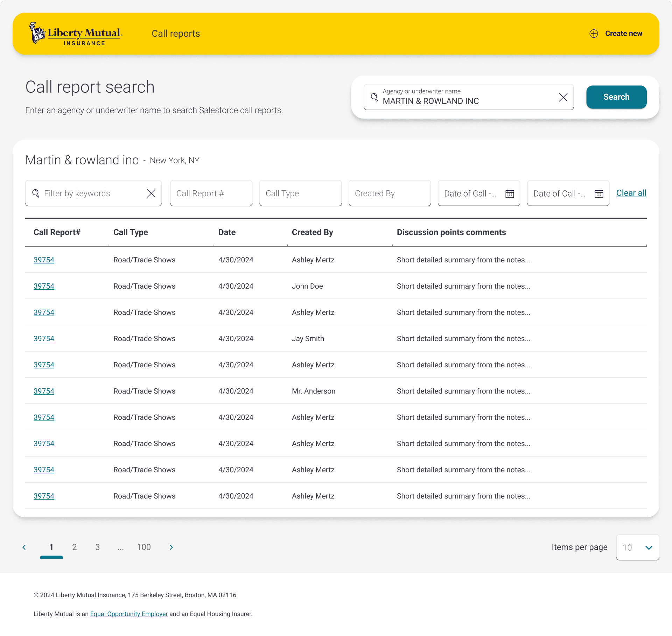Open call report 39754 by John Doe
The width and height of the screenshot is (672, 636).
pos(44,286)
